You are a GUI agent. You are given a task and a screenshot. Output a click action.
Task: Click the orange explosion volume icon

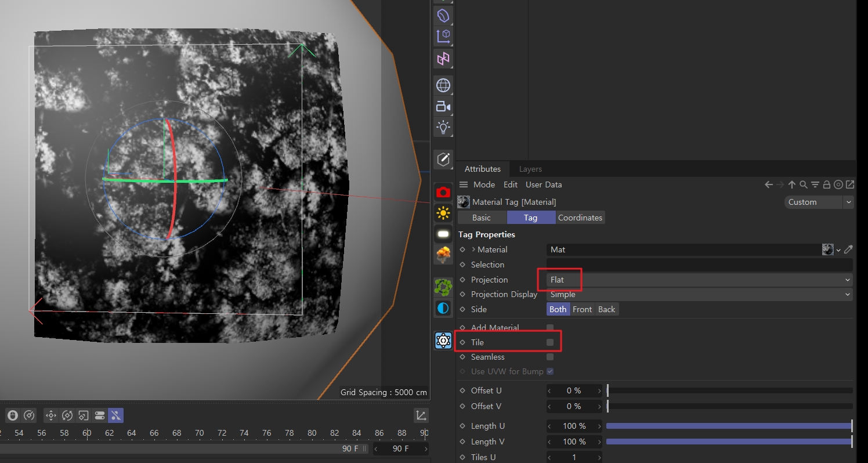tap(443, 254)
